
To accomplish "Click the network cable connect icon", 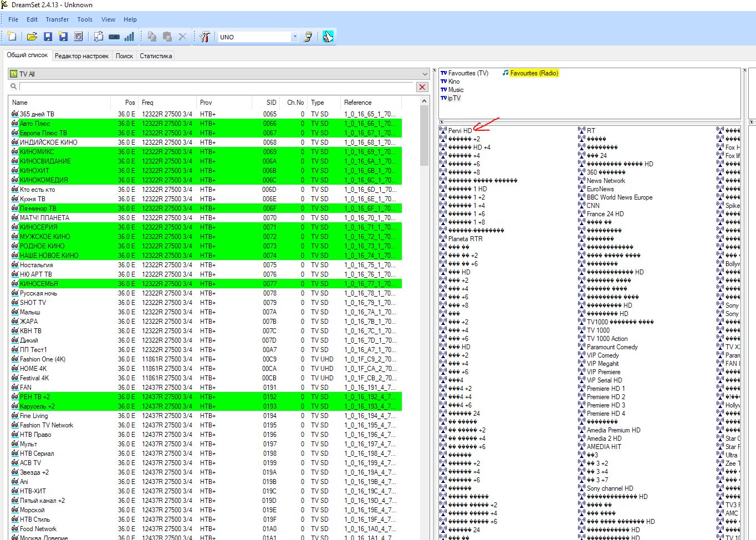I will point(308,37).
